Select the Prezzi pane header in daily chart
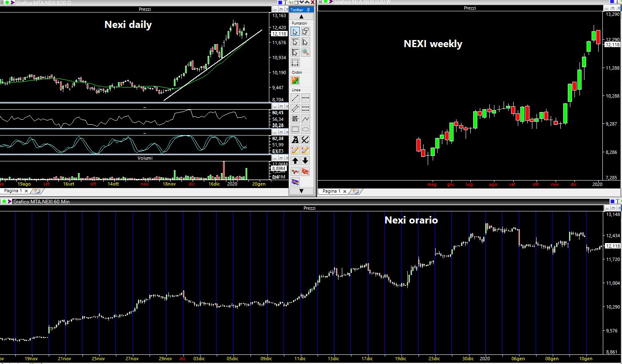622x364 pixels. tap(145, 9)
